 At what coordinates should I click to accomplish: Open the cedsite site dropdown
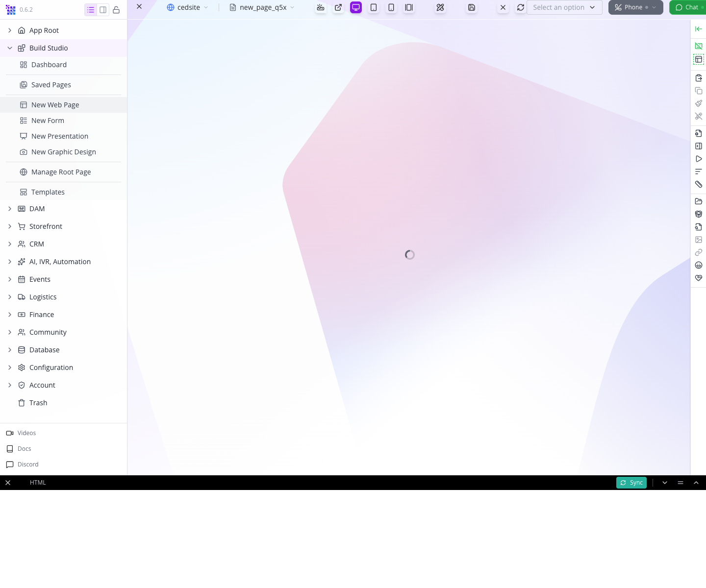(188, 7)
